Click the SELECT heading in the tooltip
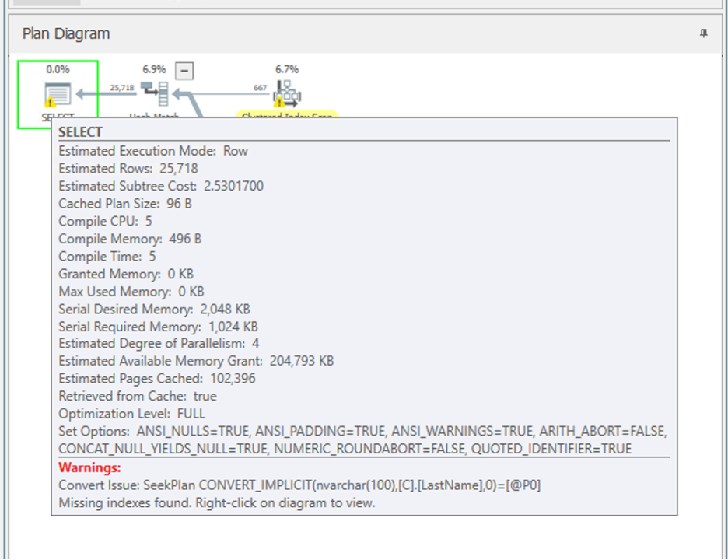728x560 pixels. pyautogui.click(x=80, y=132)
